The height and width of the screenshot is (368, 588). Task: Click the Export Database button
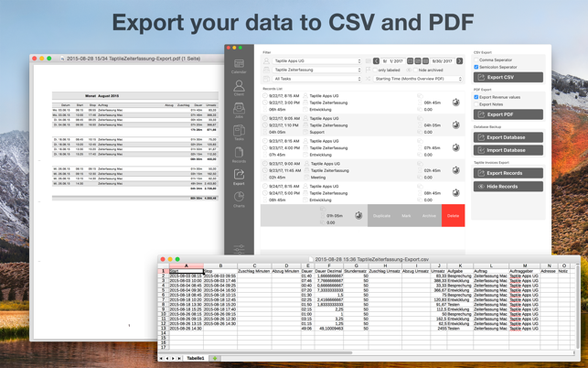pyautogui.click(x=508, y=137)
